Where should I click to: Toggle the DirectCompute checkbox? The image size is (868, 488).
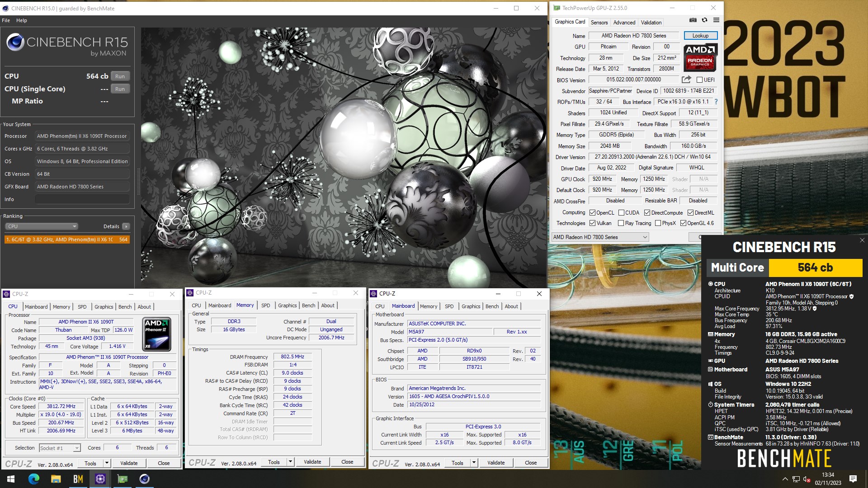pos(647,213)
